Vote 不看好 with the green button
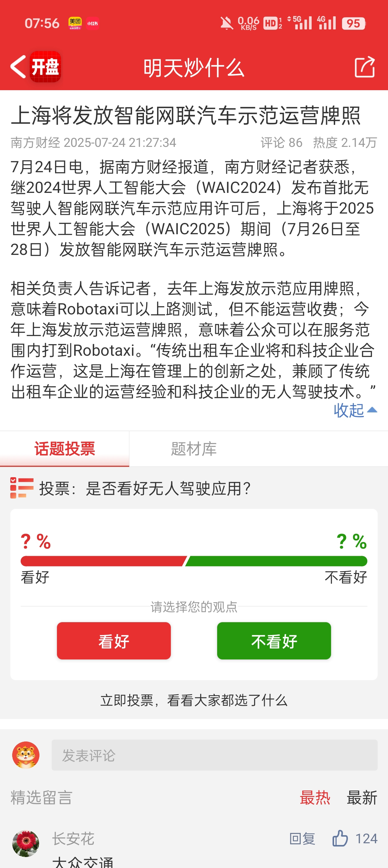 (x=274, y=641)
